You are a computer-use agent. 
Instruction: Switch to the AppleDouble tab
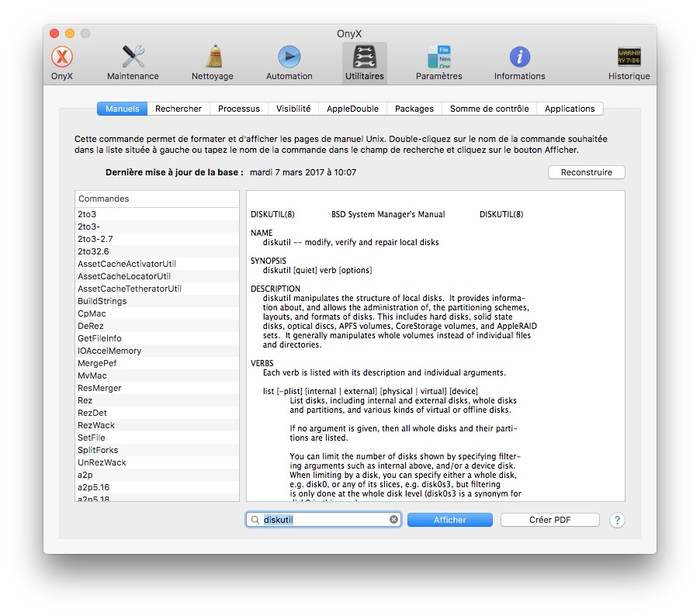(352, 109)
